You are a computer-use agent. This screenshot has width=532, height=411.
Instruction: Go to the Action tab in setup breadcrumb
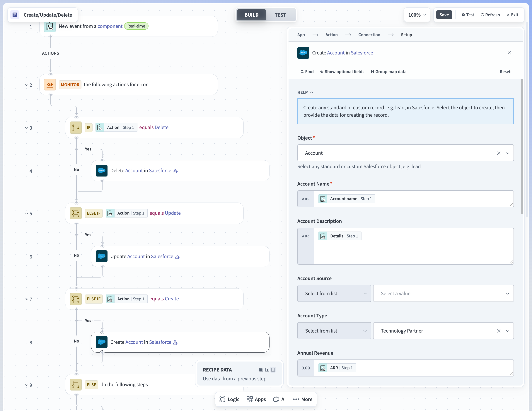click(332, 35)
